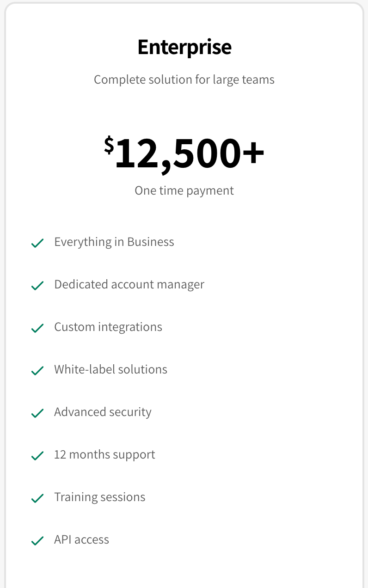Click the "One time payment" label
This screenshot has width=368, height=588.
point(184,190)
